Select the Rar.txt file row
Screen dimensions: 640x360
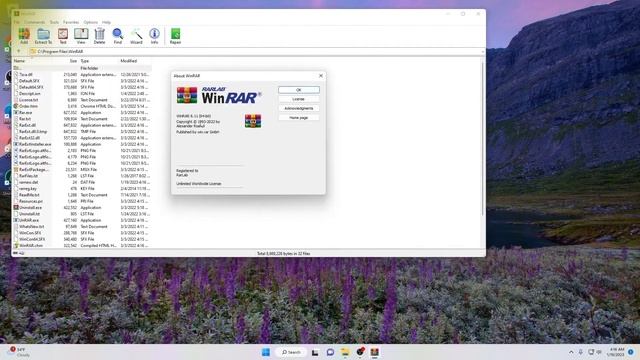point(82,119)
